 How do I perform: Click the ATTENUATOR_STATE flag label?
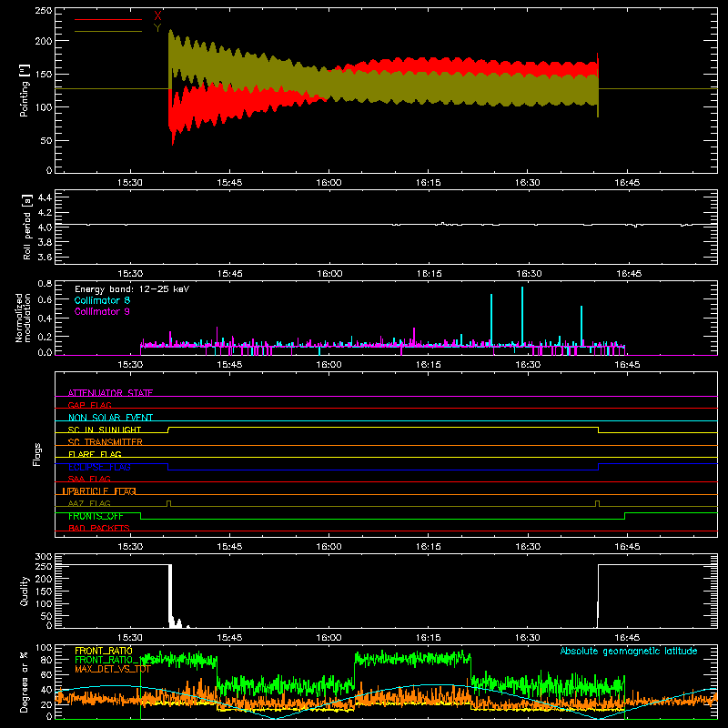point(110,393)
